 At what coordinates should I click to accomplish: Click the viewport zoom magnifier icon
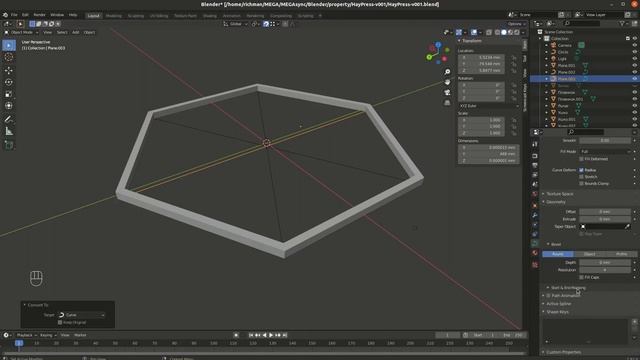point(447,72)
